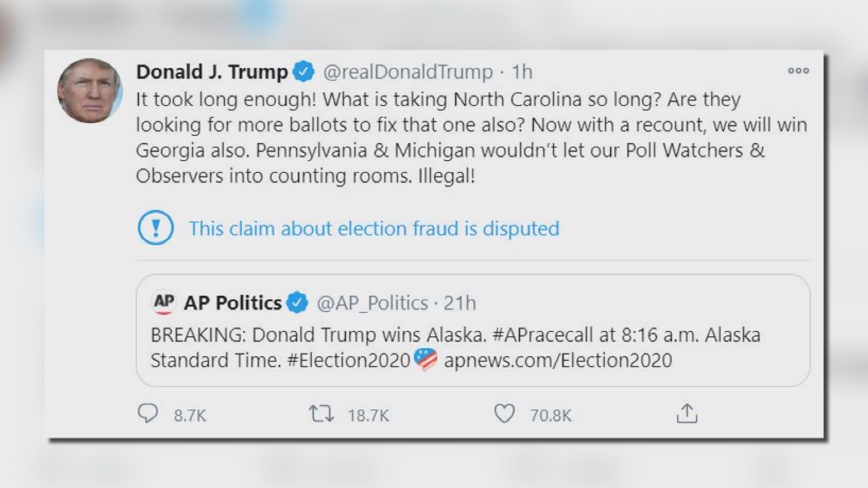Open the three-dot more options menu
The width and height of the screenshot is (868, 488).
point(798,70)
